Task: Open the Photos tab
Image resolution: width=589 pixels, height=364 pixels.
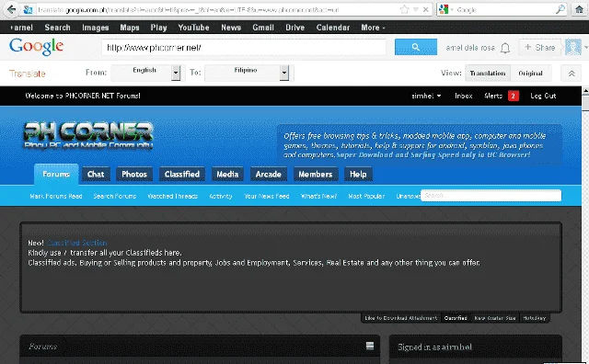Action: click(134, 174)
